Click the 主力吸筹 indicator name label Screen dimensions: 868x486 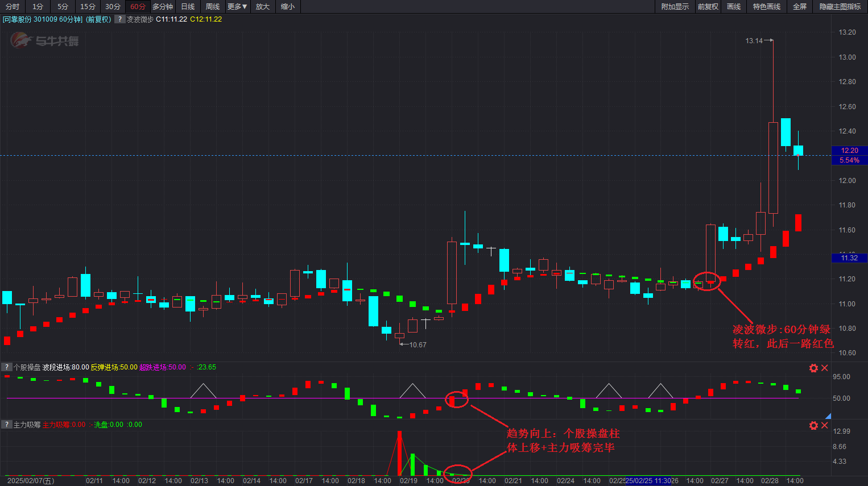pyautogui.click(x=27, y=425)
